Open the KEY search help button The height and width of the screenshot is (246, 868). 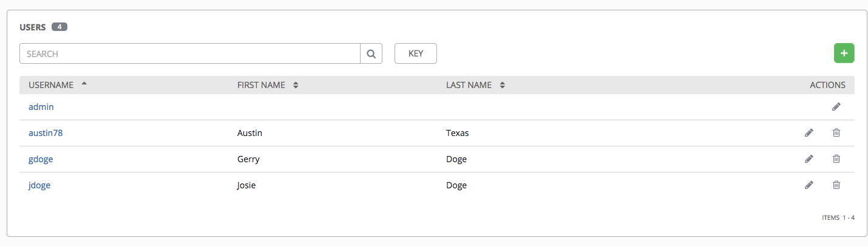pos(415,53)
